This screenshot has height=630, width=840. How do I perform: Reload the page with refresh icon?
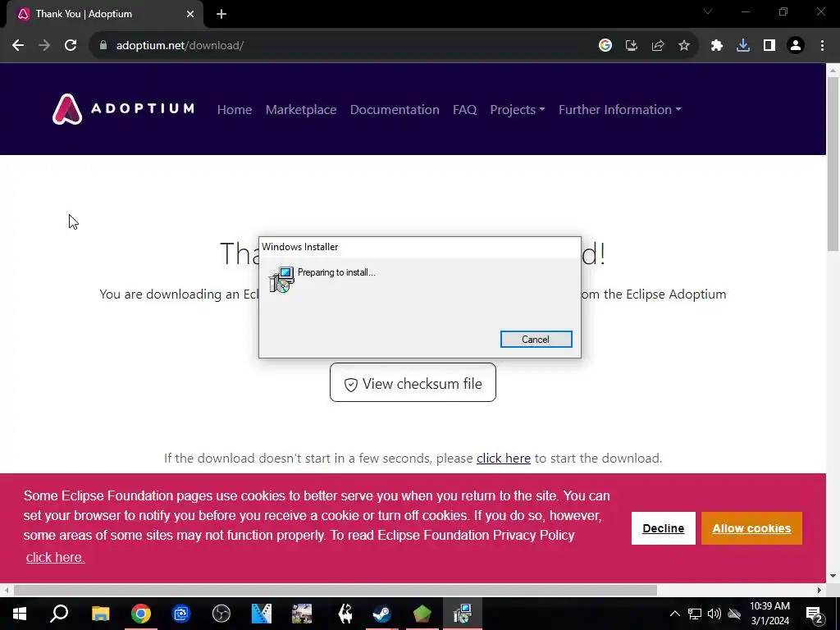pos(71,46)
